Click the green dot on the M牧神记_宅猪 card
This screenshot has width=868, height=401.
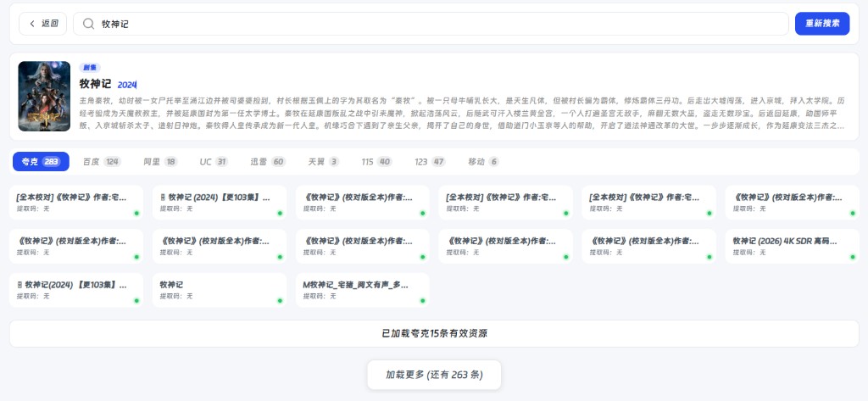423,301
